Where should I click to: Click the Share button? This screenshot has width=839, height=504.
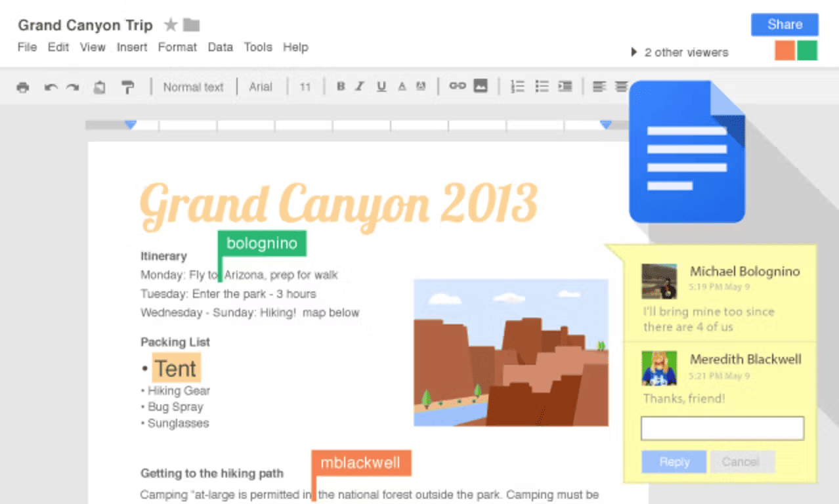785,24
